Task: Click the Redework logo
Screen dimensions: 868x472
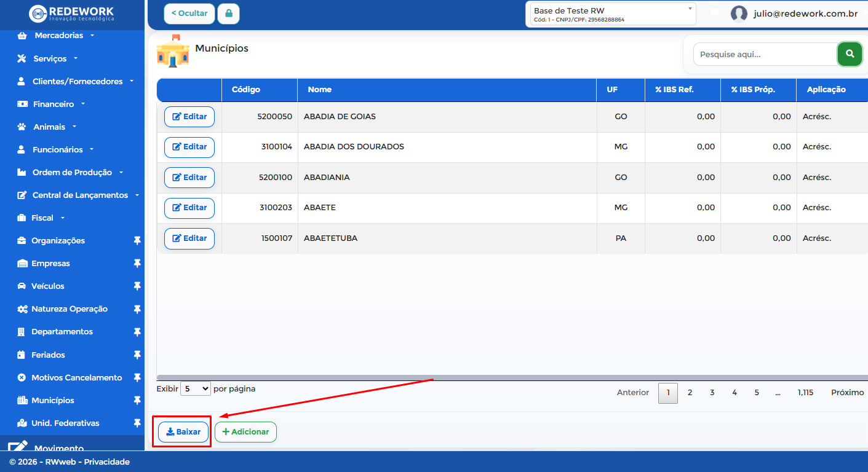Action: coord(72,14)
